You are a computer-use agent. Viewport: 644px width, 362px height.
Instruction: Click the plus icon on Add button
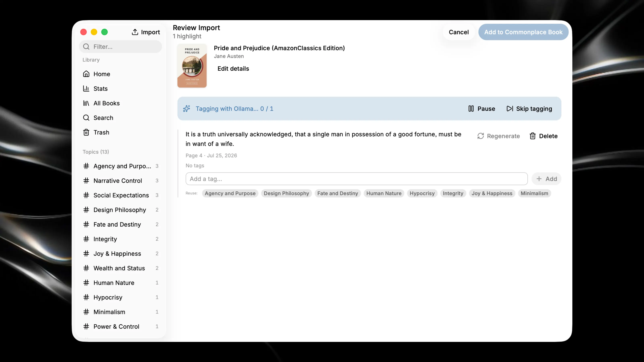click(x=539, y=179)
